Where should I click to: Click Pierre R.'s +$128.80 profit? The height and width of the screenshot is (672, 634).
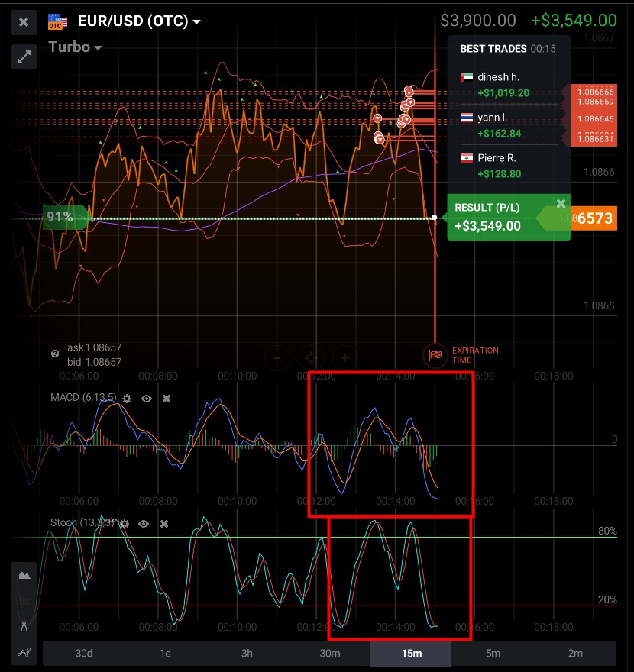[x=500, y=174]
